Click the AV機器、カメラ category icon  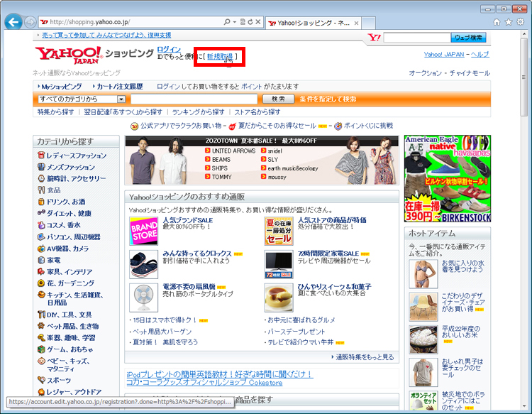tap(41, 249)
